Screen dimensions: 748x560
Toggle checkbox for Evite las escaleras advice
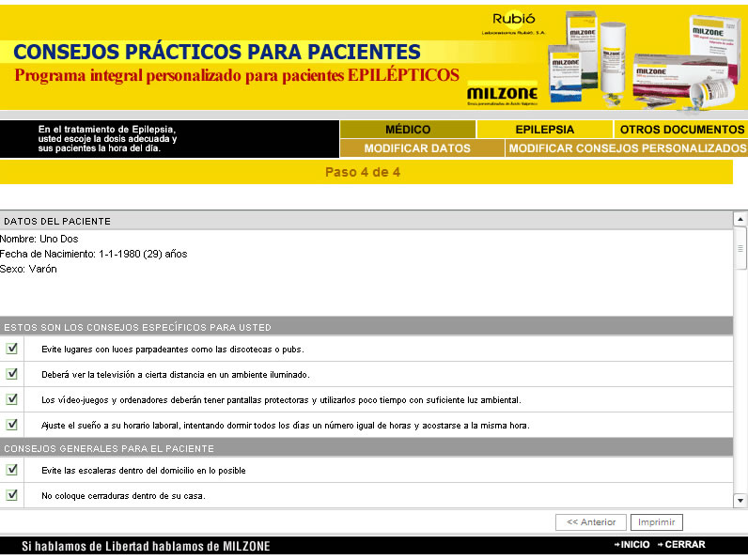click(12, 470)
